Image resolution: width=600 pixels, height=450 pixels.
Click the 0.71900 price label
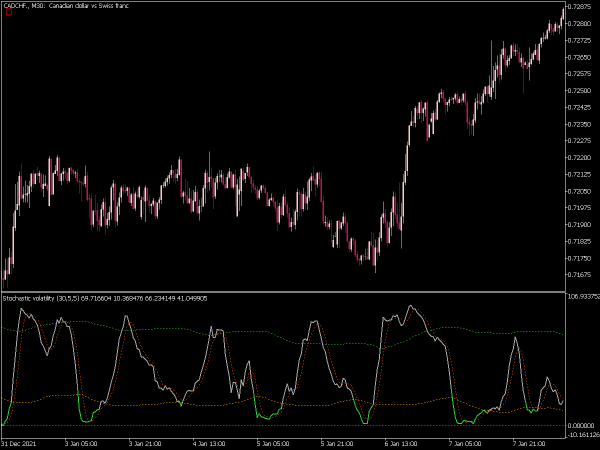click(579, 225)
